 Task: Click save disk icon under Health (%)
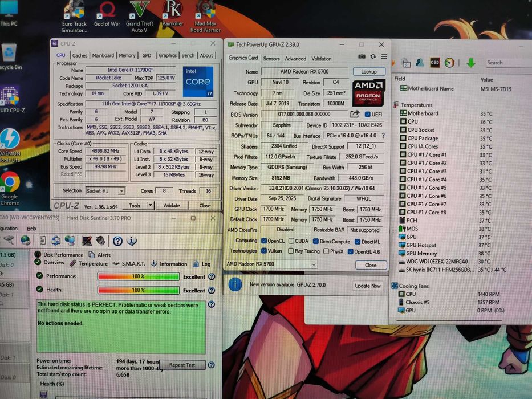(x=43, y=394)
